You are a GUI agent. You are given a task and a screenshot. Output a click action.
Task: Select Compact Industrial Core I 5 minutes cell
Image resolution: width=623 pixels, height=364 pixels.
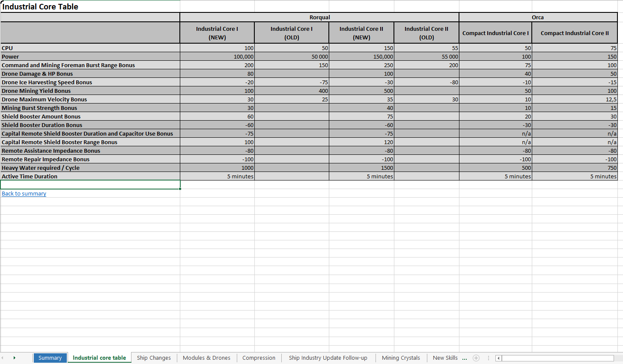click(x=495, y=176)
